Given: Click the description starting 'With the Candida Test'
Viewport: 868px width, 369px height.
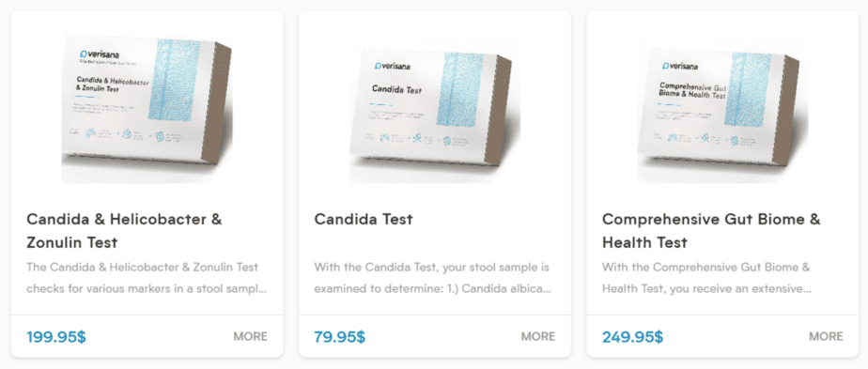Looking at the screenshot, I should pos(432,278).
